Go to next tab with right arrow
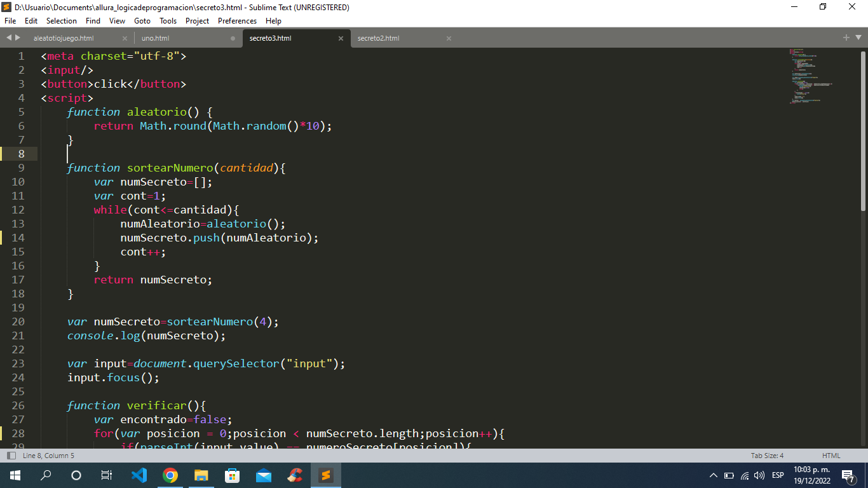868x488 pixels. 17,38
